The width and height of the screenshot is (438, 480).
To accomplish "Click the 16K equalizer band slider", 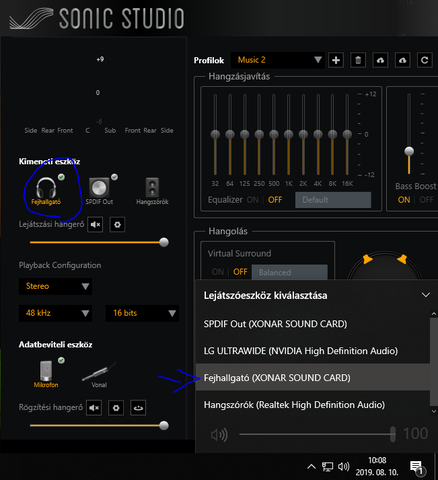I will coord(347,135).
